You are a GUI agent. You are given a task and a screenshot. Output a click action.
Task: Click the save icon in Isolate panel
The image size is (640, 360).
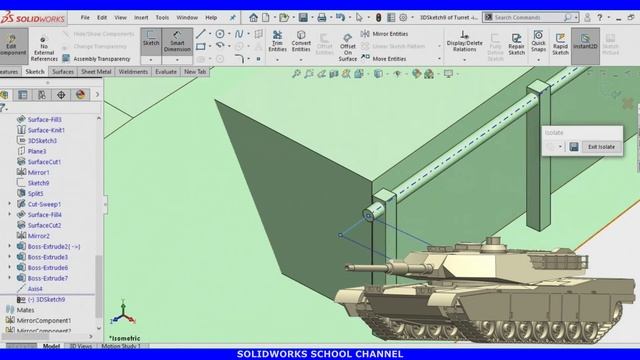point(574,147)
